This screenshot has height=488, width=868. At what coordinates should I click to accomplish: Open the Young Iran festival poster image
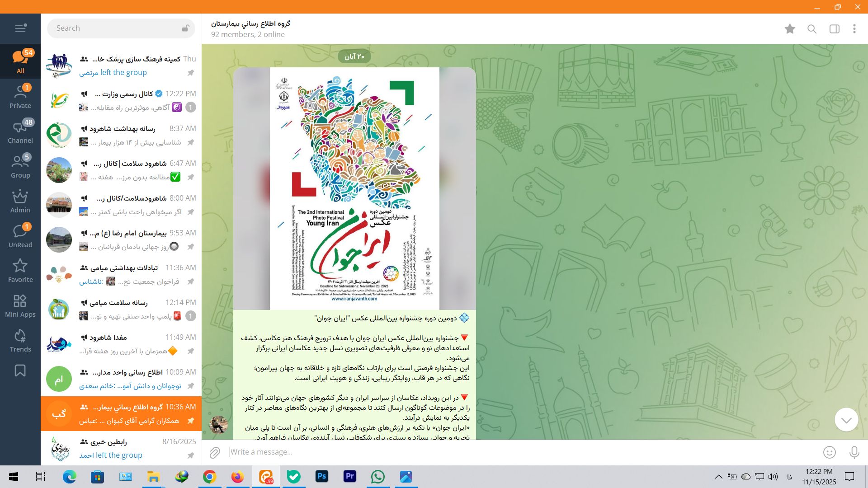coord(354,188)
